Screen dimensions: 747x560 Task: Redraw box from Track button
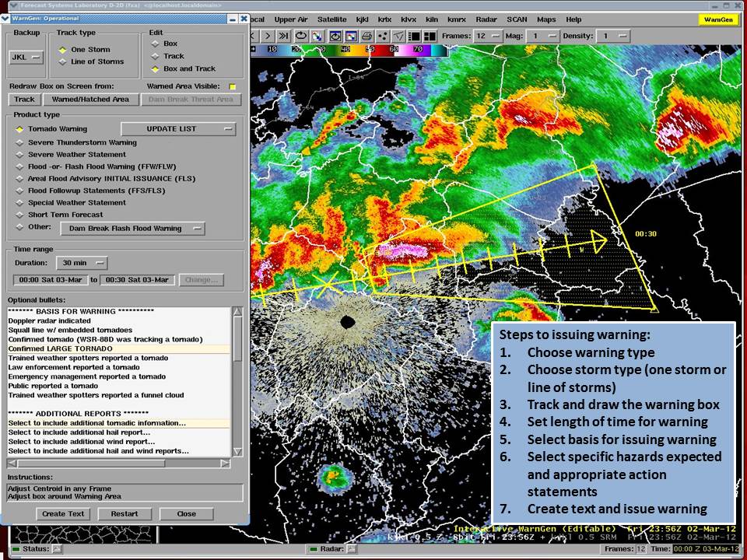(x=24, y=100)
